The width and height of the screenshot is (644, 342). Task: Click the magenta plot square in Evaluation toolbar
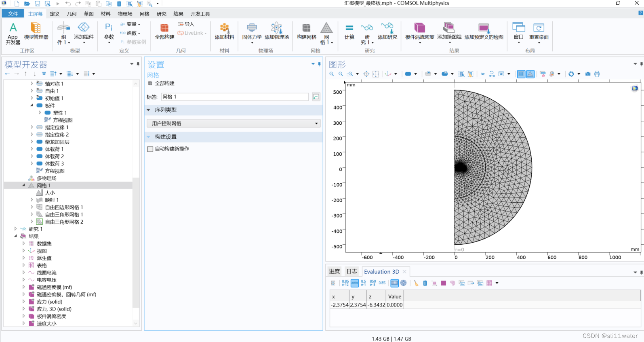(x=444, y=283)
